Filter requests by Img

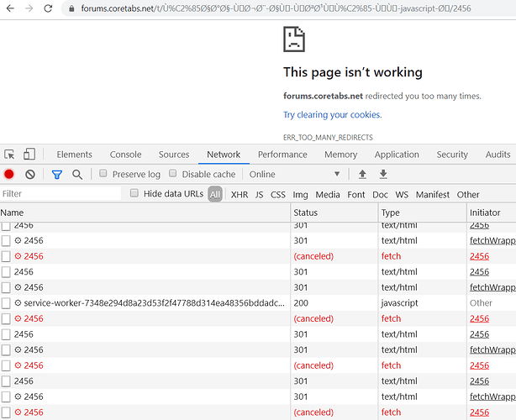[300, 195]
